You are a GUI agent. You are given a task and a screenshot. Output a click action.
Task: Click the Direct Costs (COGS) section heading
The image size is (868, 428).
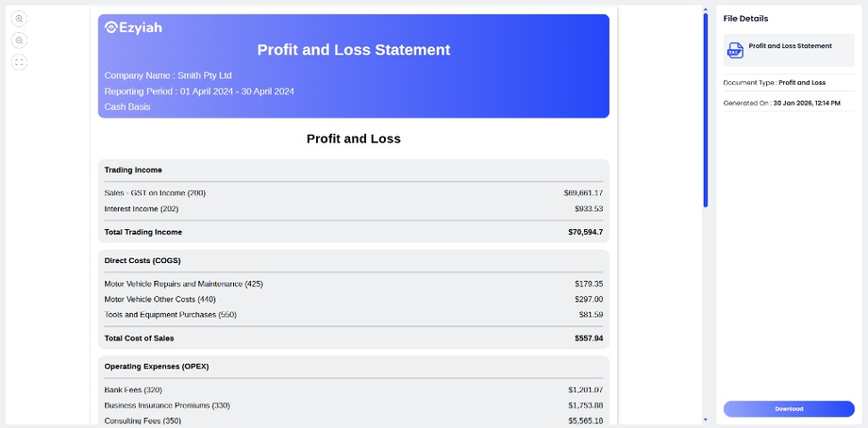[142, 260]
